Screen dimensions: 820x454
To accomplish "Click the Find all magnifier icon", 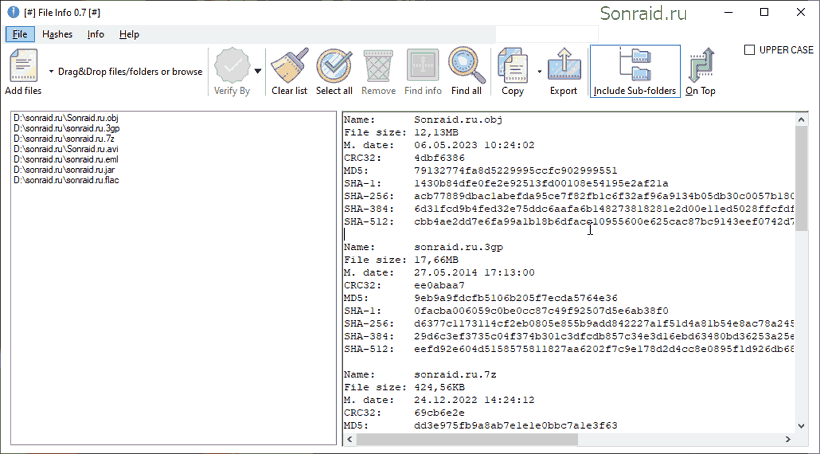I will coord(466,65).
